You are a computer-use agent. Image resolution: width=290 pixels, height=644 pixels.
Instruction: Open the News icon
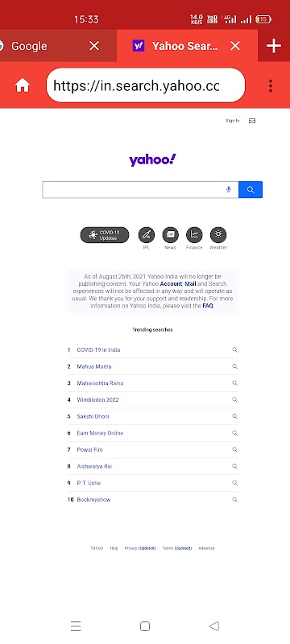(x=170, y=234)
